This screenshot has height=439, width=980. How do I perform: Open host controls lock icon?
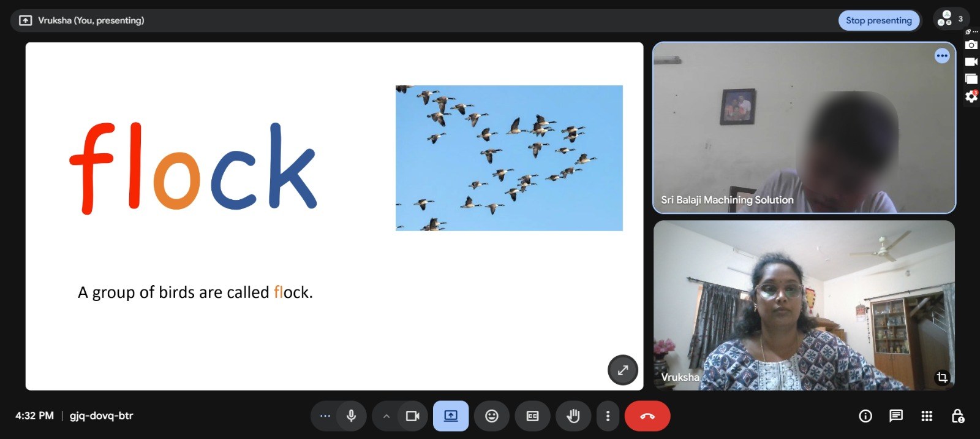[x=958, y=416]
